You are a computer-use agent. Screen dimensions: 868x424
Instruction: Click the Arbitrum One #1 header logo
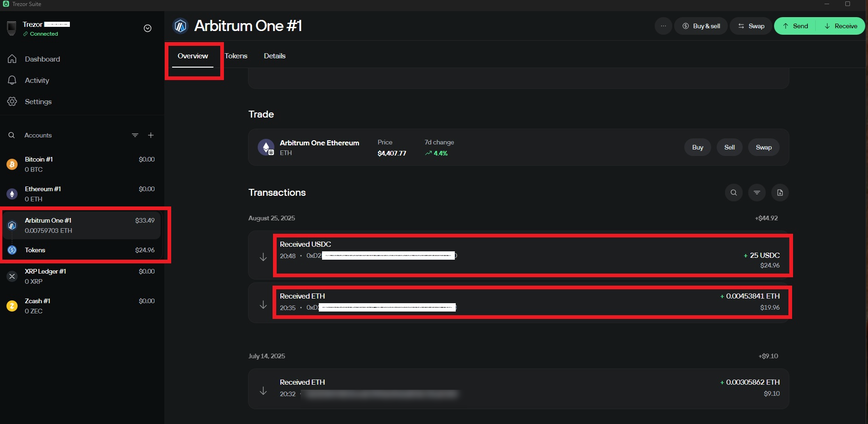(180, 26)
